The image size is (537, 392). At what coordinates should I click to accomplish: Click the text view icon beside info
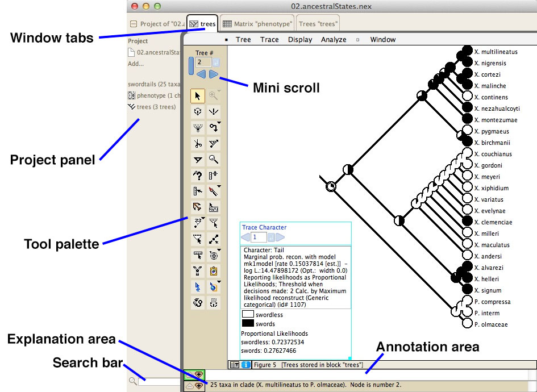(234, 365)
